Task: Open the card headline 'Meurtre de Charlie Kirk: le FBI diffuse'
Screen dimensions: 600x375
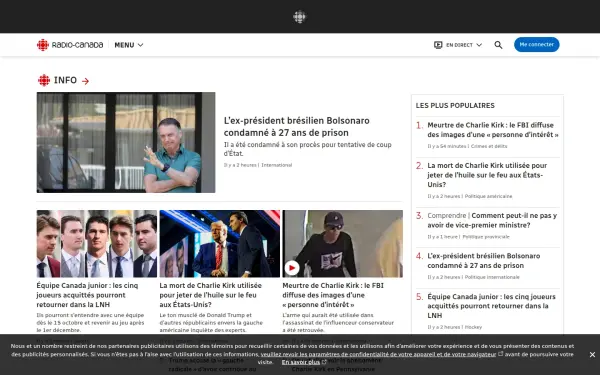Action: [333, 295]
